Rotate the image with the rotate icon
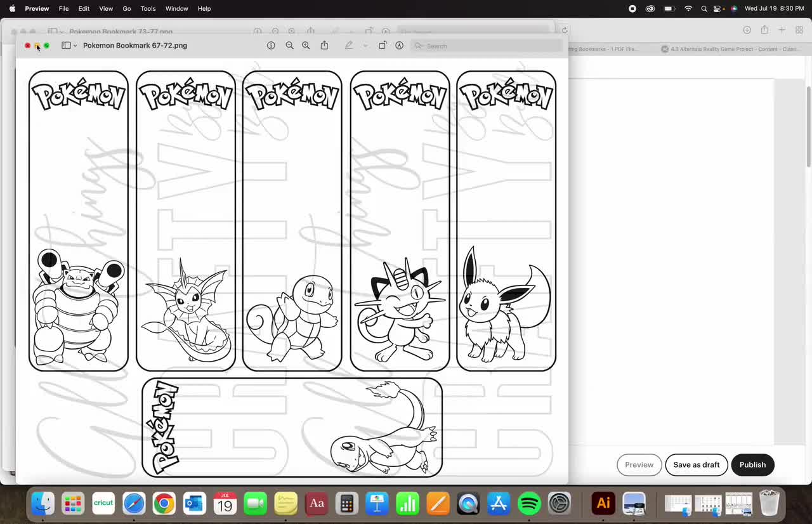 click(x=383, y=46)
